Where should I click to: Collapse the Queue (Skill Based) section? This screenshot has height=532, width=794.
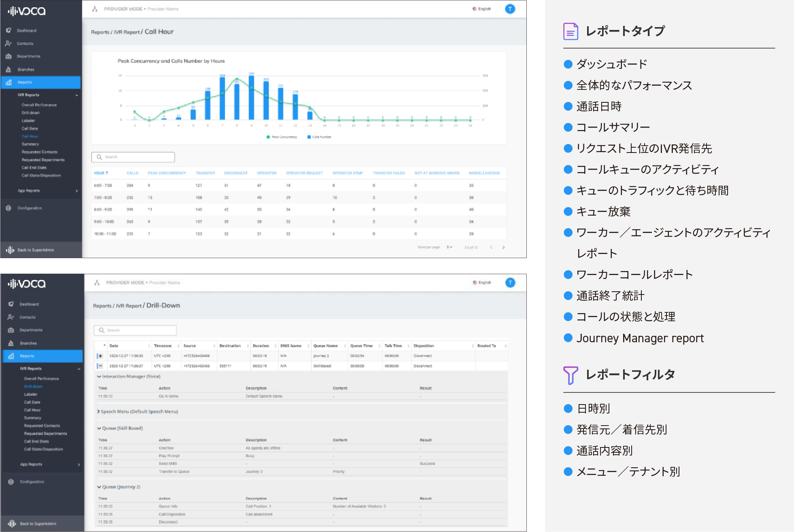coord(99,428)
